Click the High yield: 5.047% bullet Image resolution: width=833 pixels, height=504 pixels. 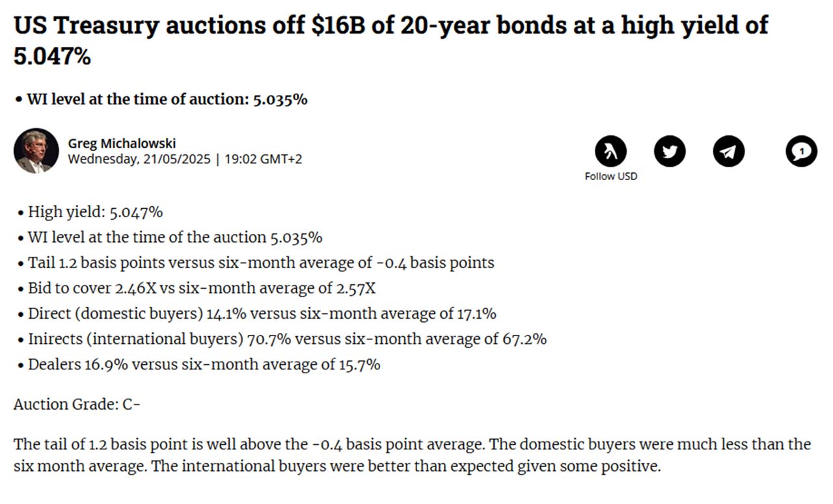tap(90, 212)
